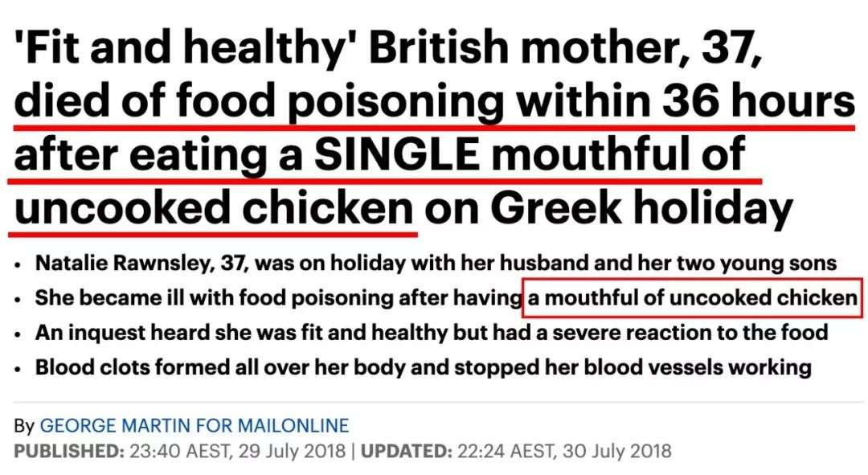Click 'She became ill with food poisoning' bullet text
The image size is (868, 475).
(x=195, y=297)
